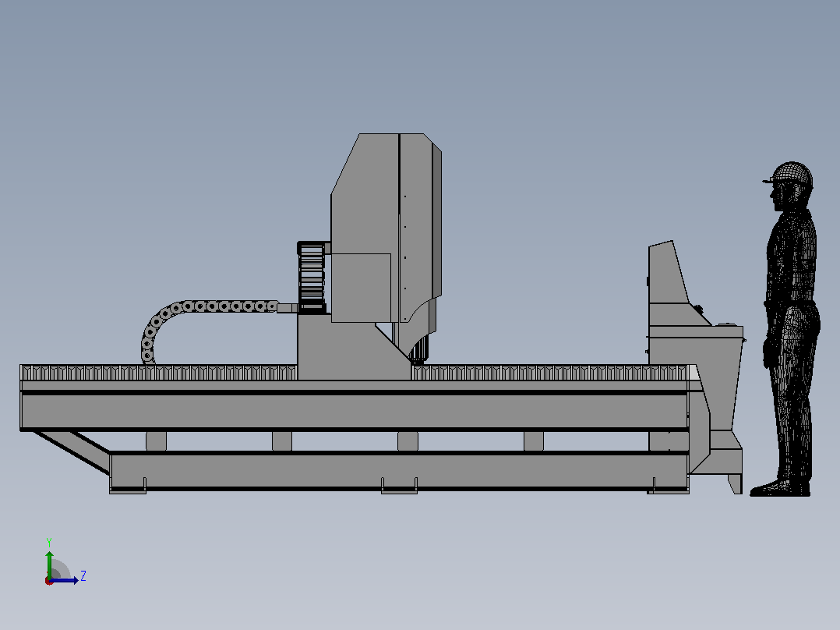Screen dimensions: 840x630
Task: Select the diagonal brace on the frame's left end
Action: point(72,451)
